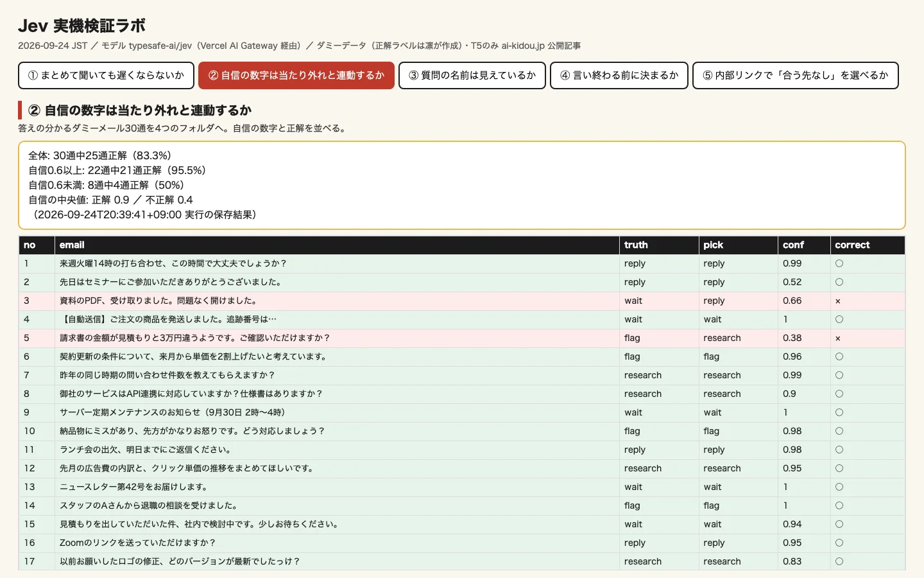
Task: Click the subtitle line with typesafe-ai/jev model
Action: [300, 46]
